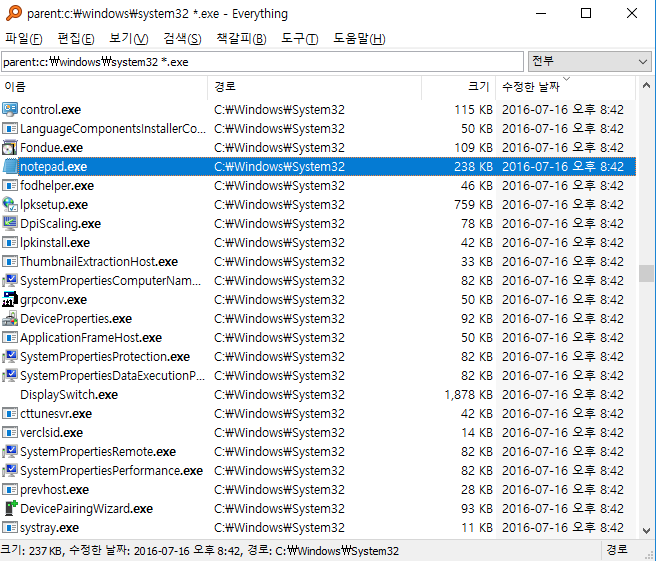Click the scrollbar down arrow
Image resolution: width=656 pixels, height=561 pixels.
pos(646,530)
